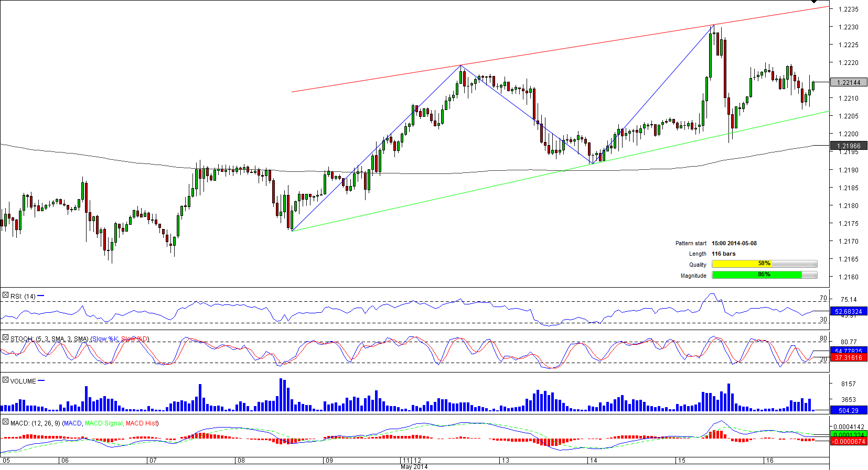
Task: Click the blue line marker beside VOLUME label
Action: click(x=41, y=381)
